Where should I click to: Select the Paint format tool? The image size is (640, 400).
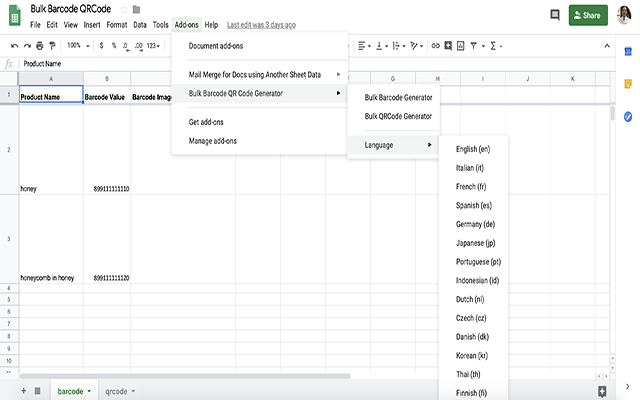(x=52, y=46)
